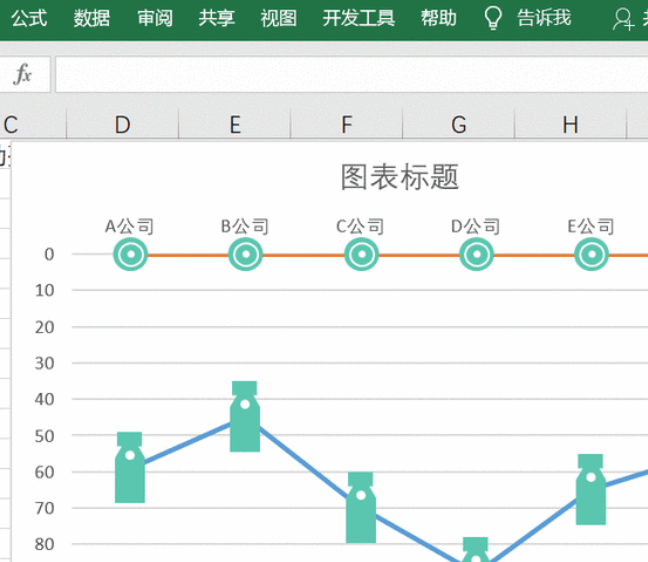This screenshot has width=648, height=562.
Task: Select the circular marker under B公司
Action: [x=245, y=254]
